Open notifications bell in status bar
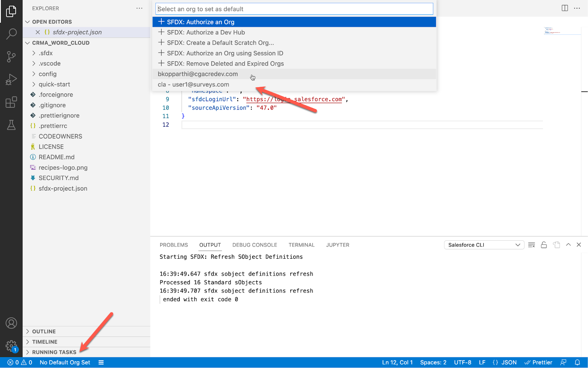Image resolution: width=588 pixels, height=368 pixels. (x=577, y=362)
